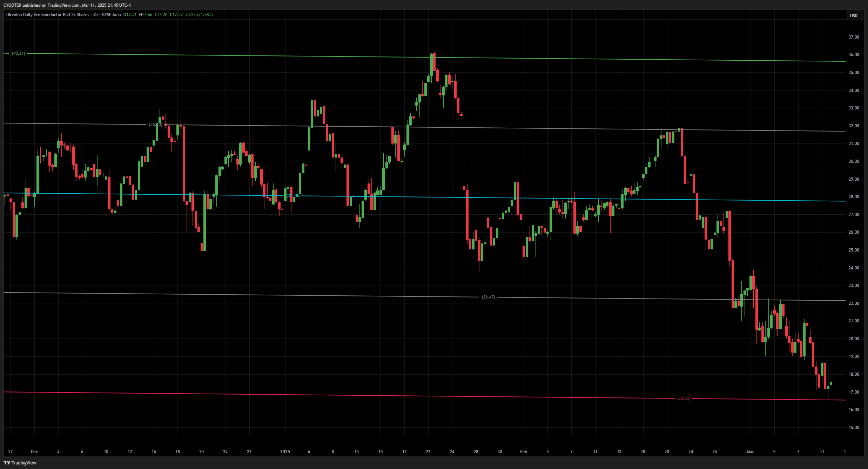Click the 32.00 price axis label
This screenshot has width=868, height=469.
click(x=854, y=126)
